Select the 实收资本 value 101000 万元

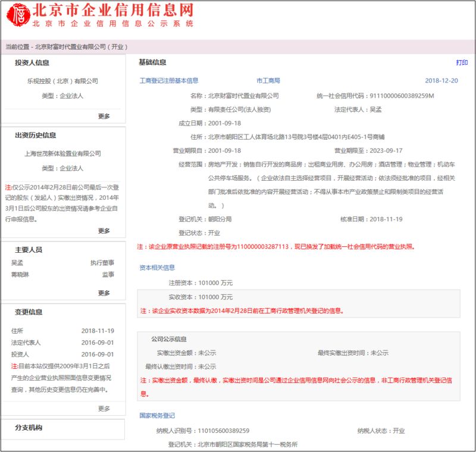(x=215, y=297)
